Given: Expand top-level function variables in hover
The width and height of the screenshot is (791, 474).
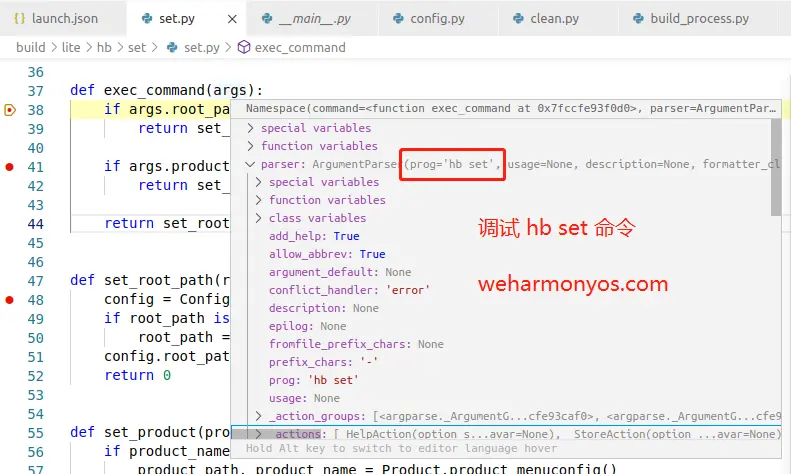Looking at the screenshot, I should click(250, 146).
